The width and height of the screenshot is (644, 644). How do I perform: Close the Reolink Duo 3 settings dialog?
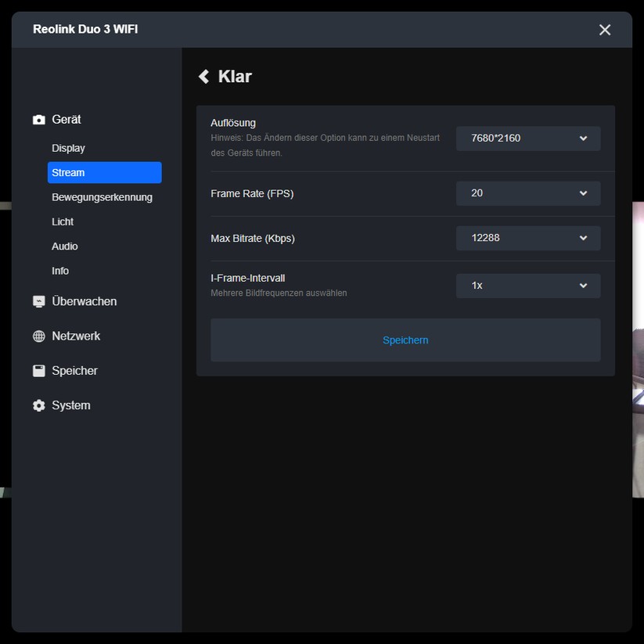point(604,30)
